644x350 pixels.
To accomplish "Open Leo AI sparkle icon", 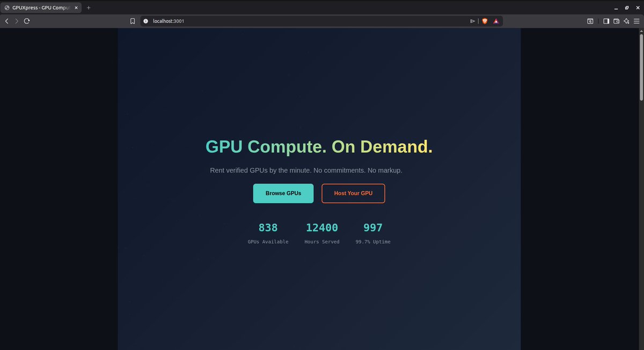I will click(x=626, y=21).
